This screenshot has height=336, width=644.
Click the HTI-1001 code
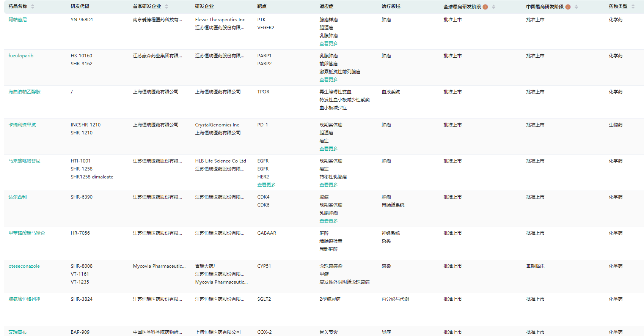point(81,161)
